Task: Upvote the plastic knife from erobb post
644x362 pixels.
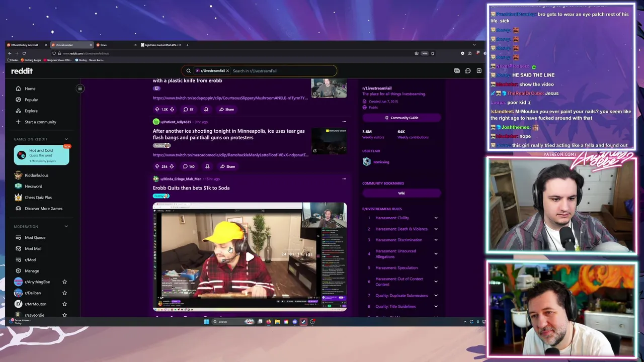Action: [157, 109]
